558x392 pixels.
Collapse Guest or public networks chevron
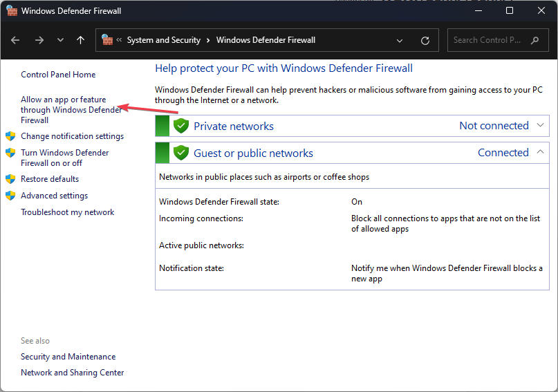coord(540,152)
